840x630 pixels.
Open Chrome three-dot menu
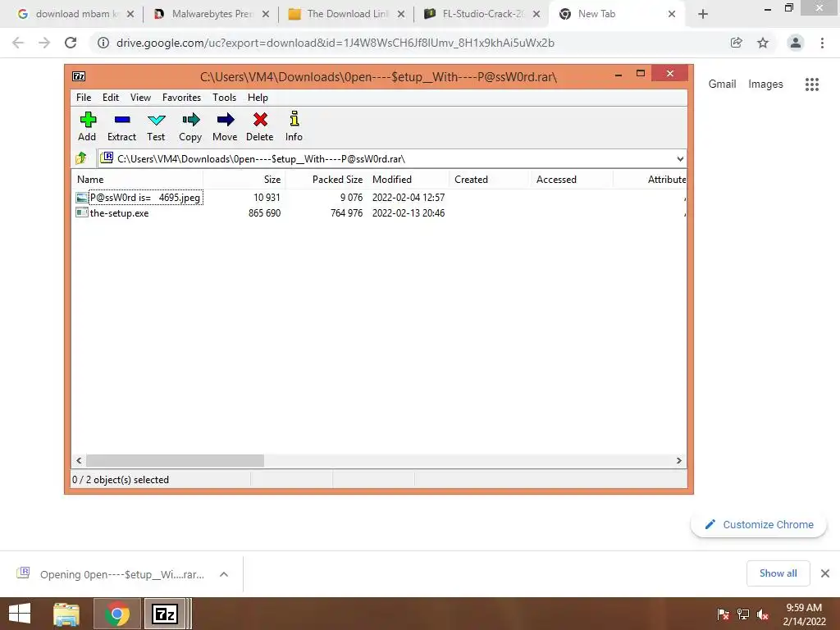(822, 43)
